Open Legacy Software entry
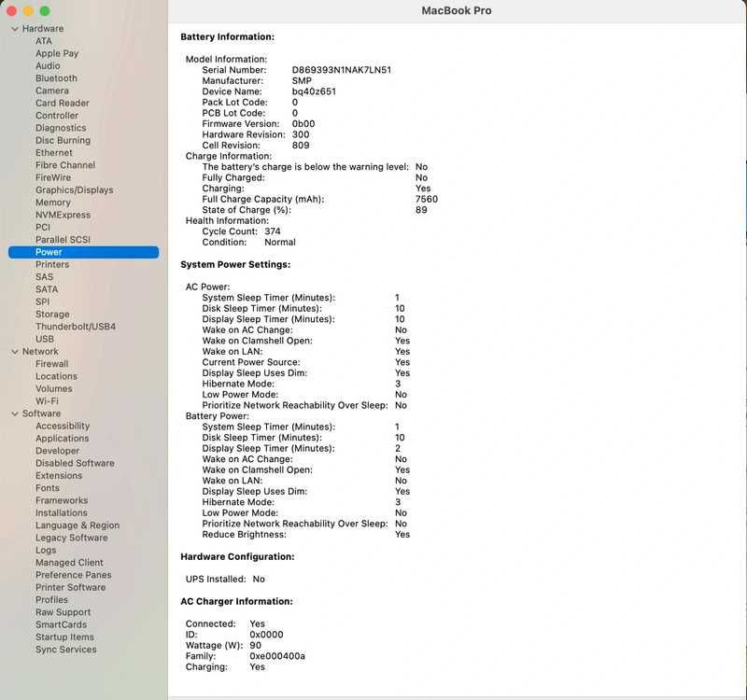This screenshot has width=747, height=700. click(72, 538)
